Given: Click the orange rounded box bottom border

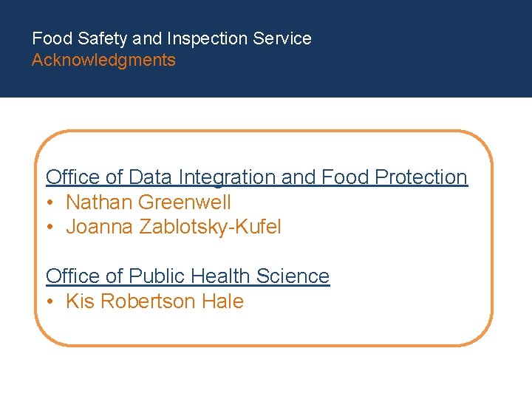Looking at the screenshot, I should pos(264,345).
